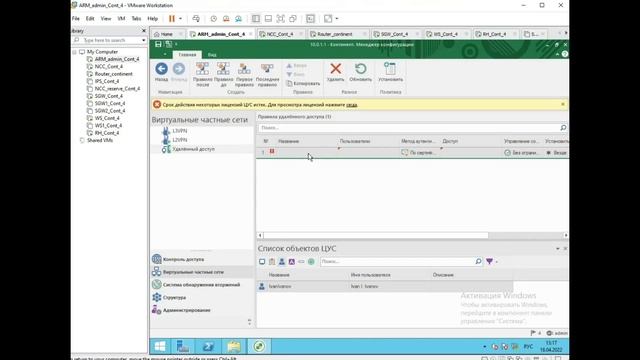640x360 pixels.
Task: Click VMware take snapshot clock icon
Action: (213, 19)
